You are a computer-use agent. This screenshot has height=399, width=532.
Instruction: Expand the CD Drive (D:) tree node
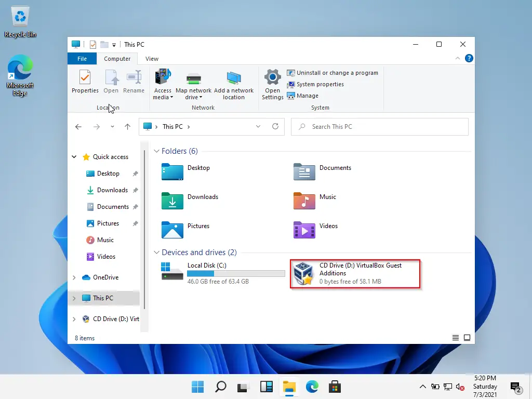tap(74, 319)
